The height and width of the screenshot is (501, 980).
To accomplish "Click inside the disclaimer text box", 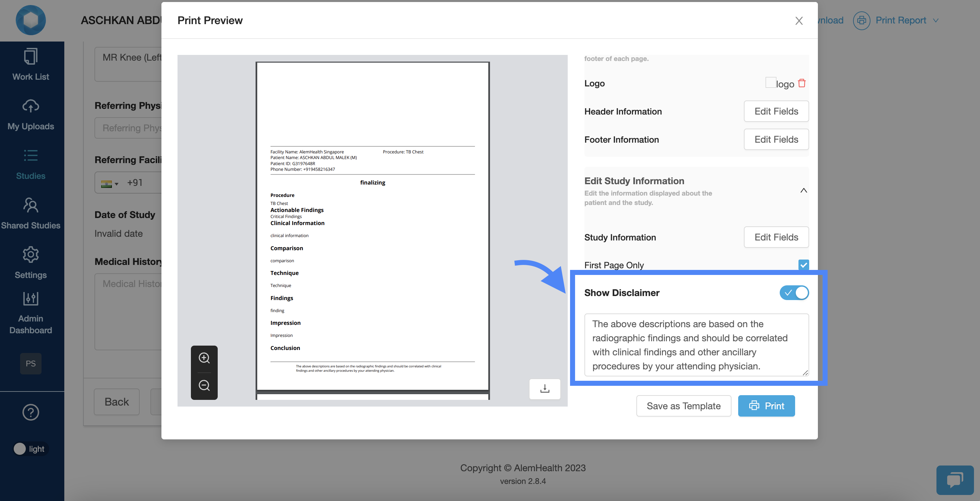I will (x=696, y=345).
